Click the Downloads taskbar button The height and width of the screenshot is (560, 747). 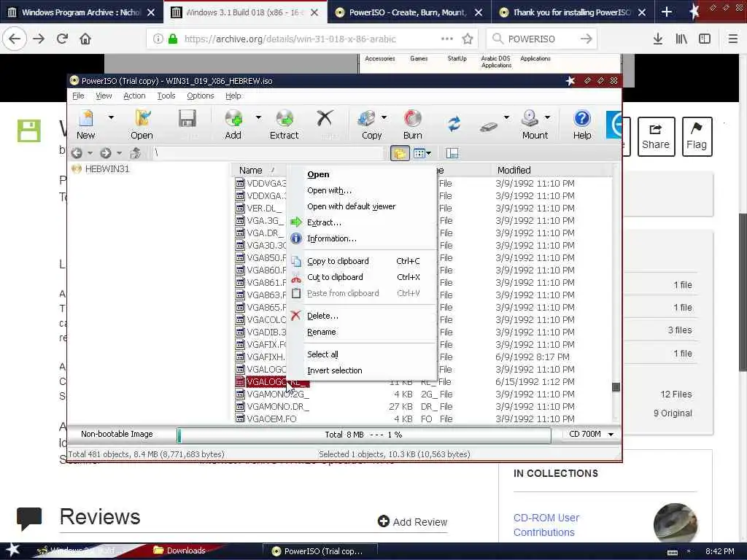[x=179, y=551]
